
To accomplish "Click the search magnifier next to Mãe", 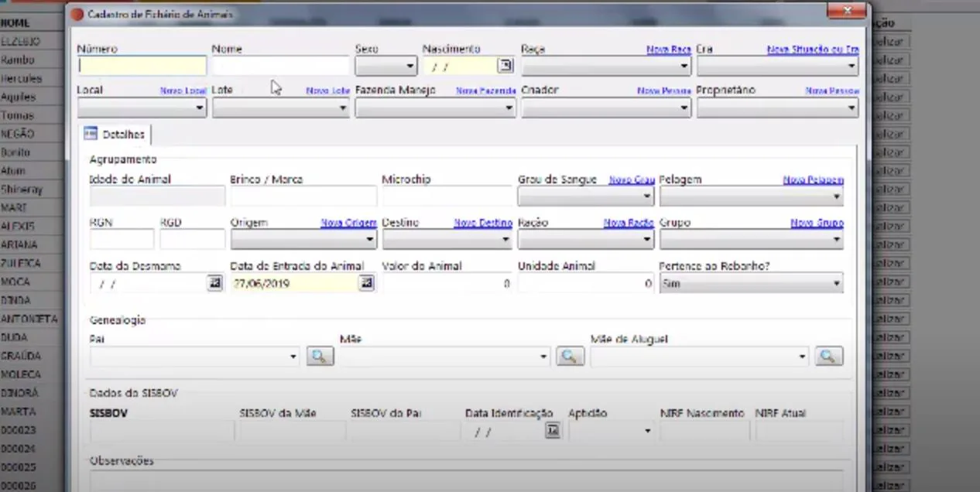I will pos(571,357).
